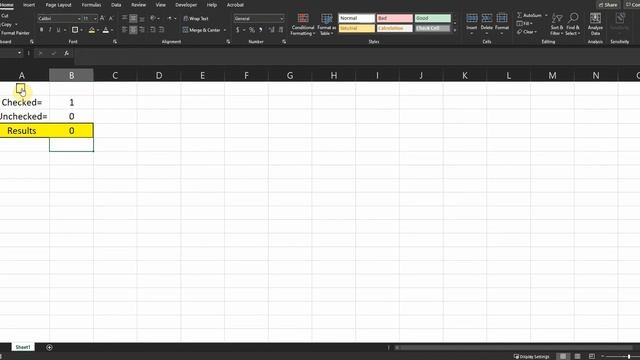Switch to Page Break Preview in status bar
This screenshot has width=640, height=360.
591,356
